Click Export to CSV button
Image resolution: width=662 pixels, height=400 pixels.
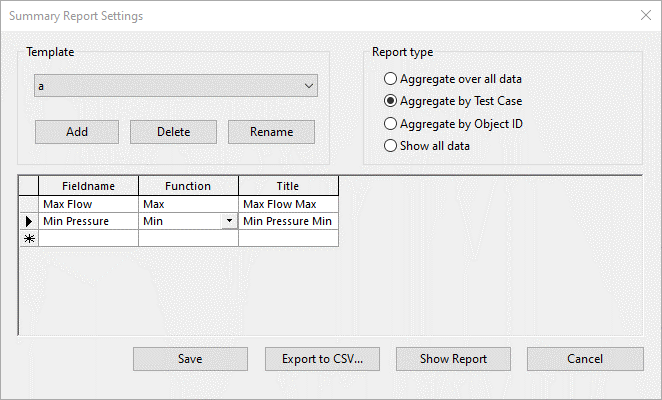coord(321,359)
